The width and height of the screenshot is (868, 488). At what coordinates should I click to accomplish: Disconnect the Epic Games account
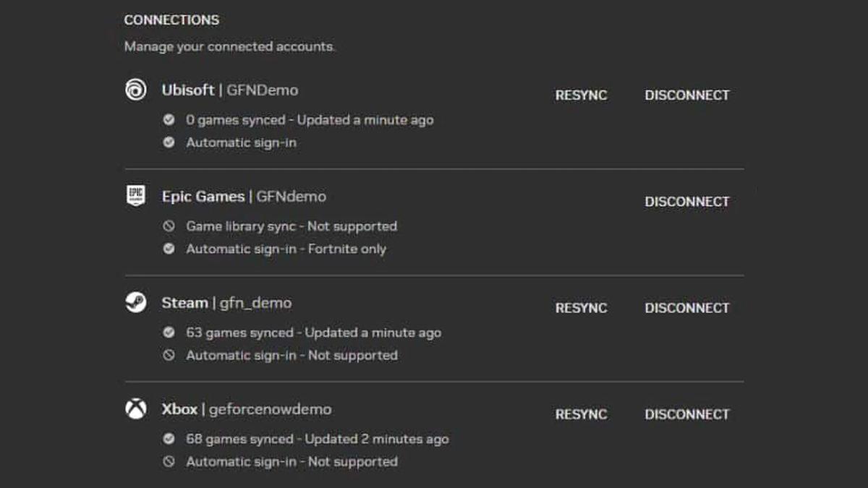pyautogui.click(x=686, y=202)
